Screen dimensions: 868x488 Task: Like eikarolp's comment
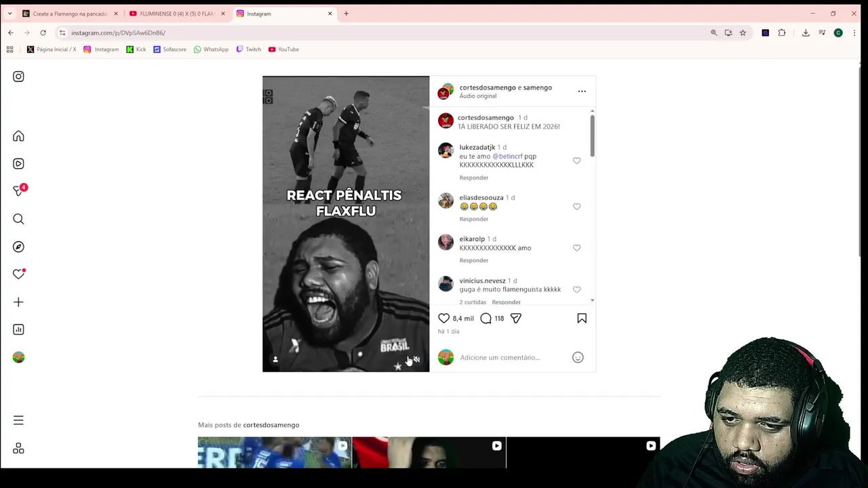[576, 248]
